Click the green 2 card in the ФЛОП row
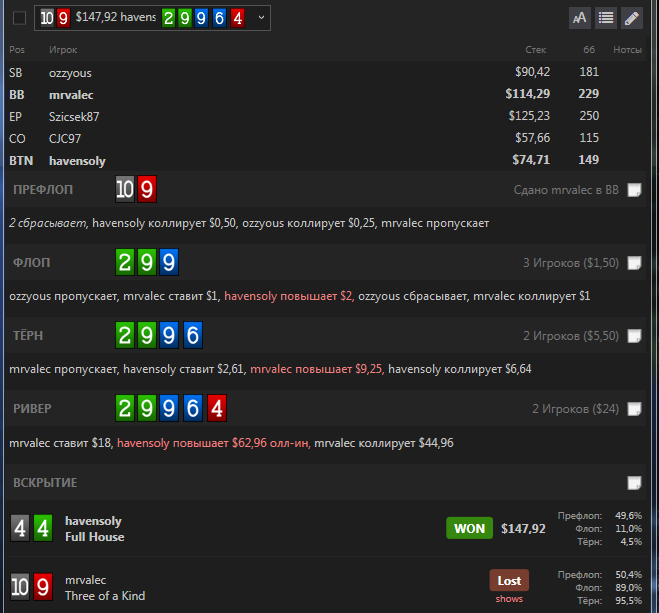Image resolution: width=659 pixels, height=613 pixels. tap(125, 262)
